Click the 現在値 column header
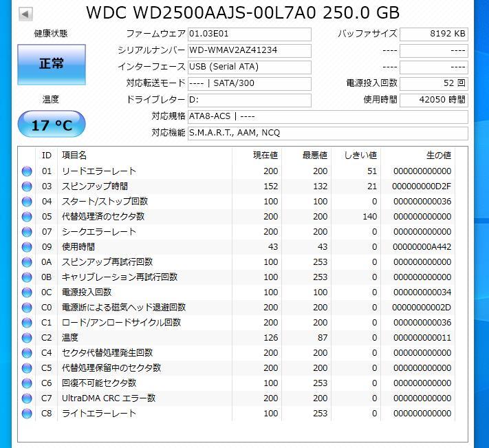Viewport: 489px width, 448px height. 265,155
